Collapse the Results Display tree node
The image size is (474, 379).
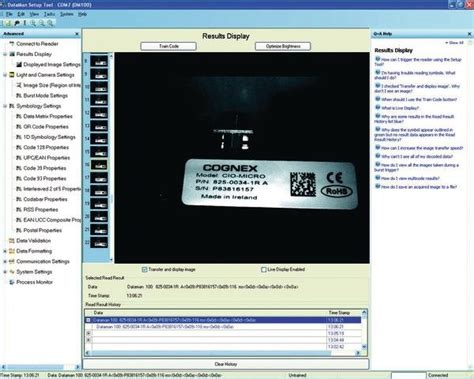pyautogui.click(x=5, y=54)
